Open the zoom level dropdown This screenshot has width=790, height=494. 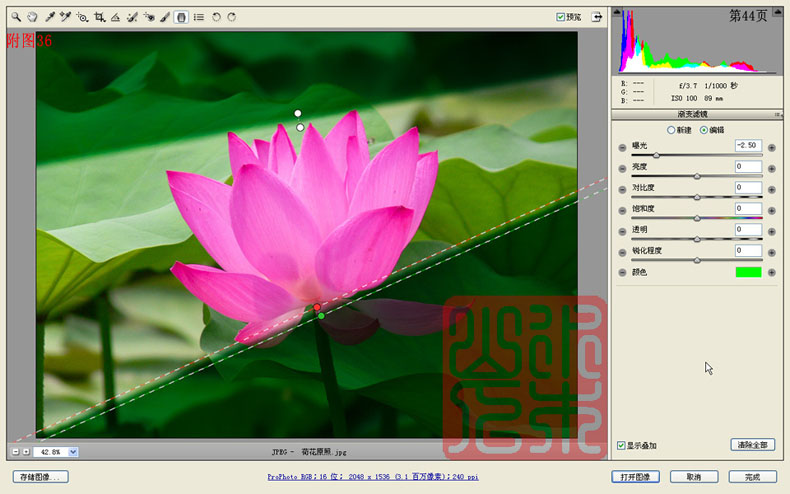[x=73, y=452]
